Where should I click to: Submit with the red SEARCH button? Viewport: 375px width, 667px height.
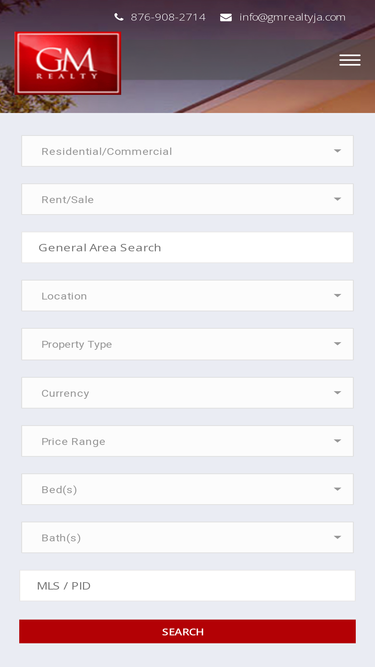pos(188,631)
